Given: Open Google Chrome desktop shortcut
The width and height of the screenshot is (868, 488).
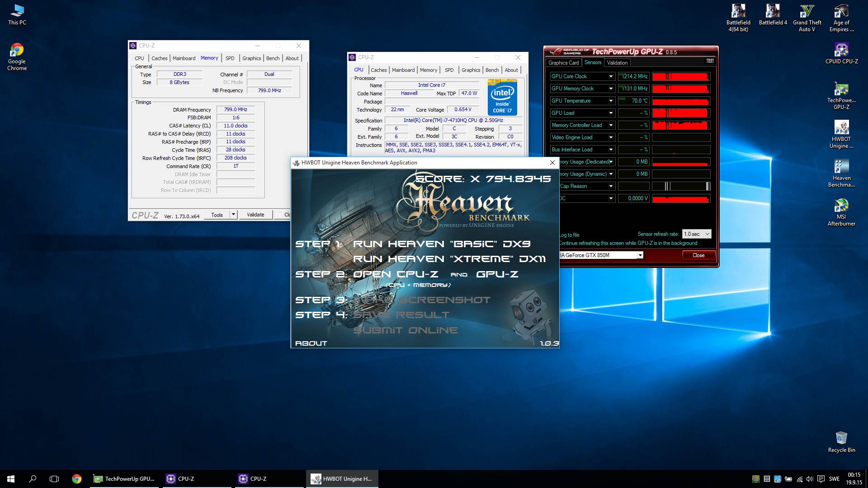Looking at the screenshot, I should pos(17,57).
